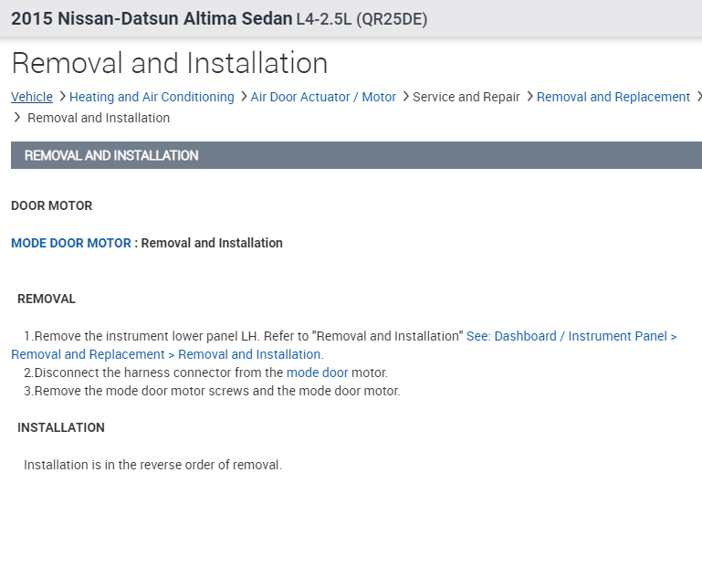Follow the See: Dashboard / Instrument Panel link

pyautogui.click(x=571, y=336)
